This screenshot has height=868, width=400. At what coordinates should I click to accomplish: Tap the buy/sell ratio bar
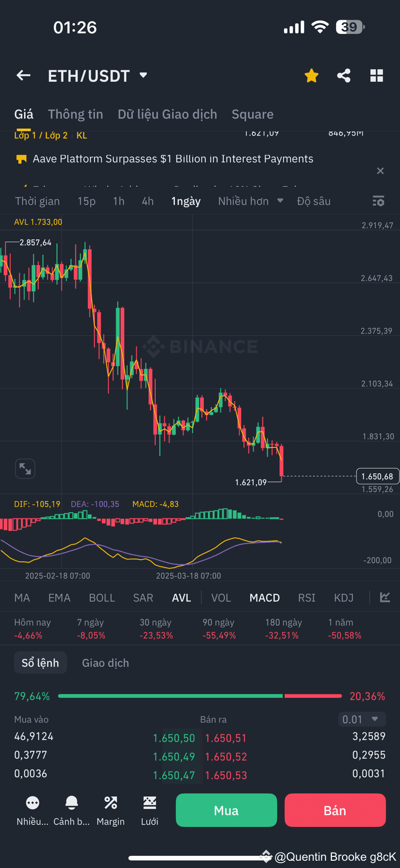(200, 696)
